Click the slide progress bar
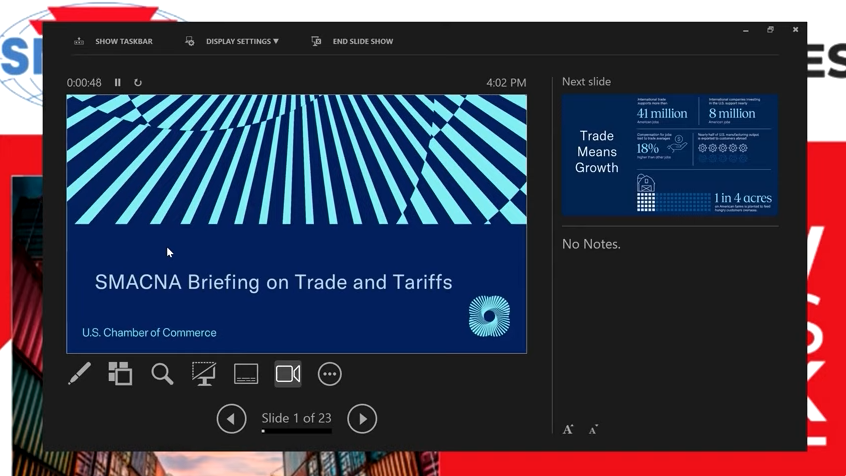The image size is (846, 476). (x=296, y=431)
